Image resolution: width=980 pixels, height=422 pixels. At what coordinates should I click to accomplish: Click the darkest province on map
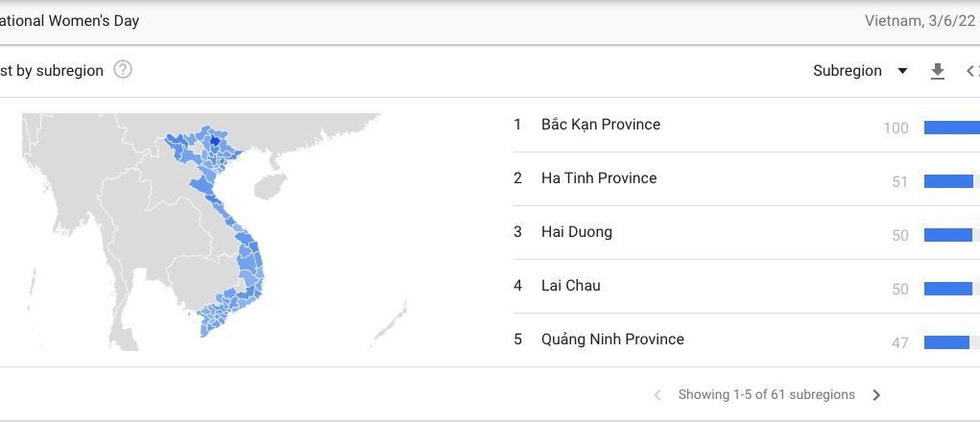pos(214,141)
